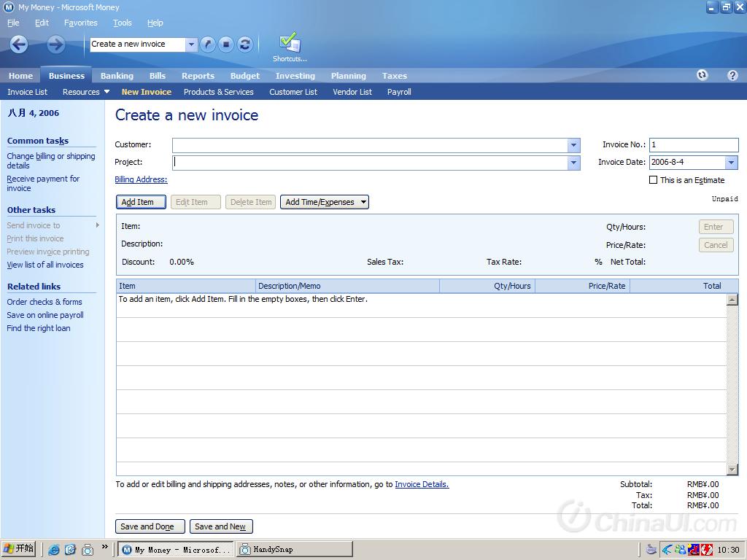Image resolution: width=747 pixels, height=560 pixels.
Task: Open the Edit menu
Action: pos(42,23)
